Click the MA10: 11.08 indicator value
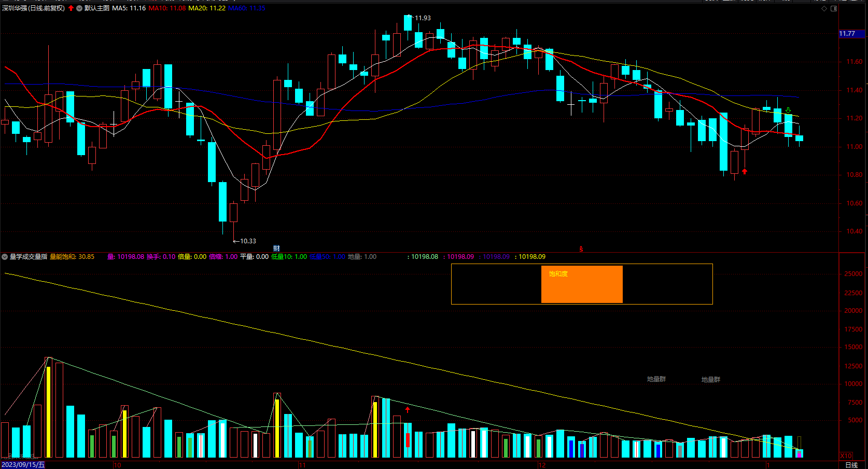 (167, 8)
